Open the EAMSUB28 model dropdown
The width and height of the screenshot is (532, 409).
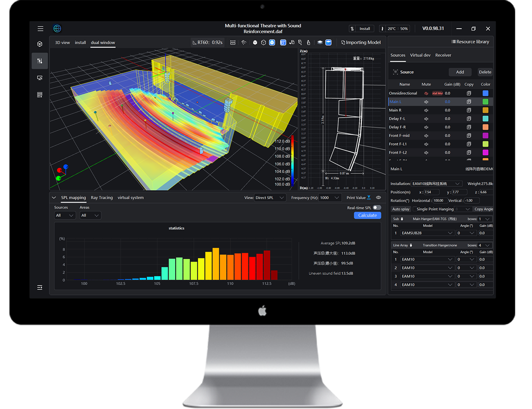click(427, 233)
